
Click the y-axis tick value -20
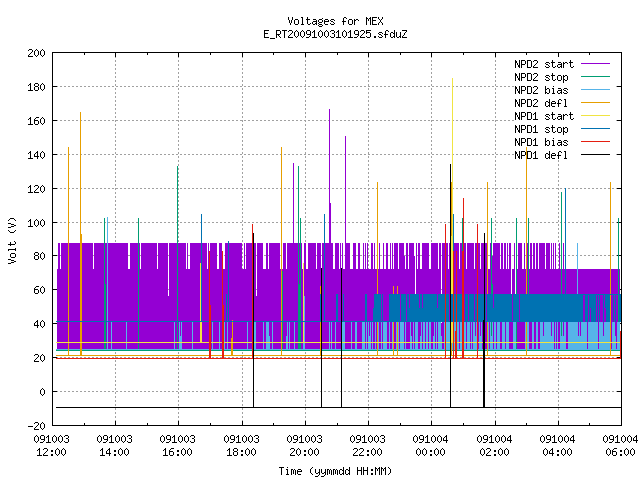[x=36, y=426]
